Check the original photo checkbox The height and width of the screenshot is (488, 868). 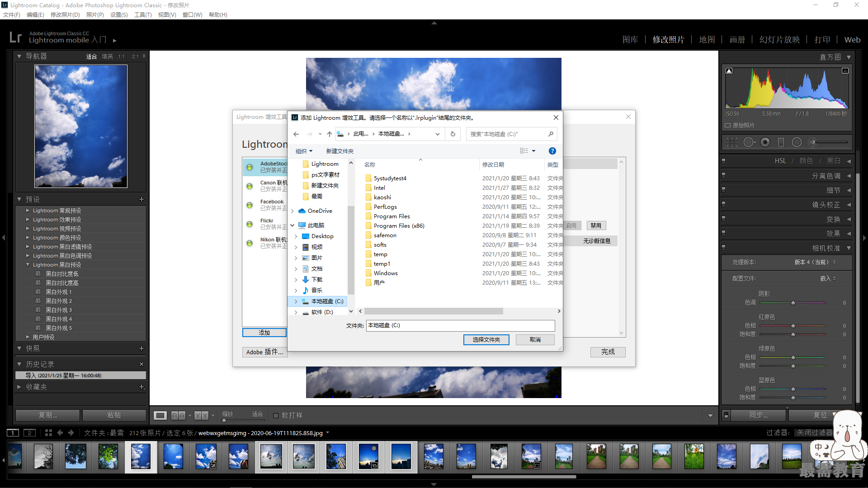tap(728, 125)
